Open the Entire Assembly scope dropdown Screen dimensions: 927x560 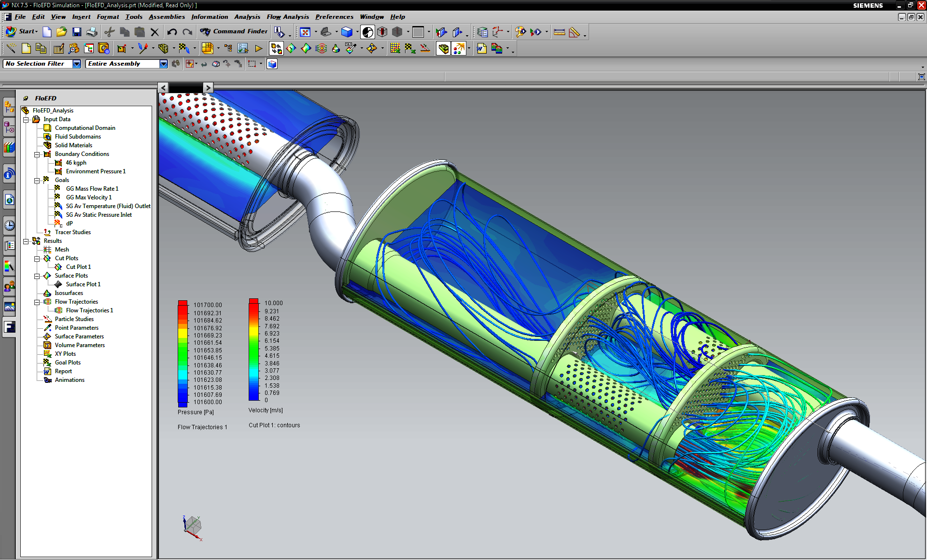click(163, 64)
